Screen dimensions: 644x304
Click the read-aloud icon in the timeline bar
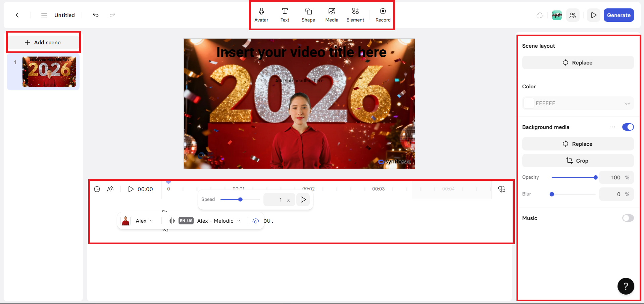click(110, 189)
